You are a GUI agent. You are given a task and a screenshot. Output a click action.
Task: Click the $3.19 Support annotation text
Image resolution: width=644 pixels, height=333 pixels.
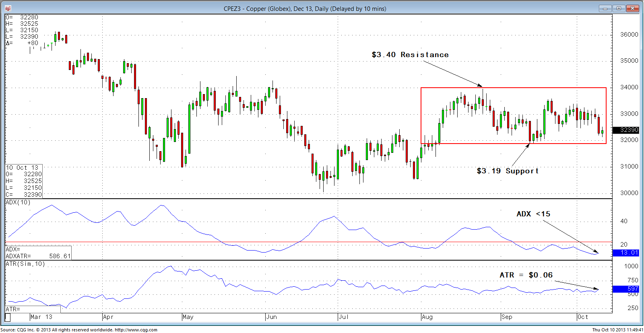point(507,171)
